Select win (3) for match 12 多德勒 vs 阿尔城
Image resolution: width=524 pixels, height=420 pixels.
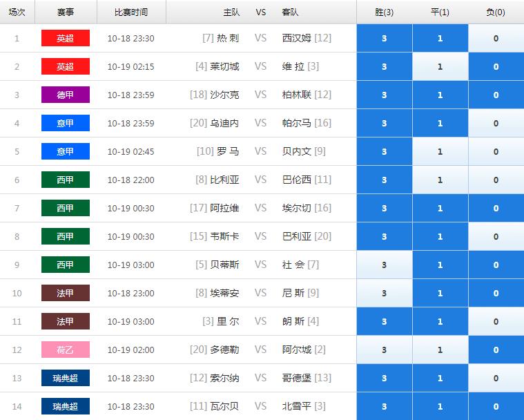tap(385, 350)
